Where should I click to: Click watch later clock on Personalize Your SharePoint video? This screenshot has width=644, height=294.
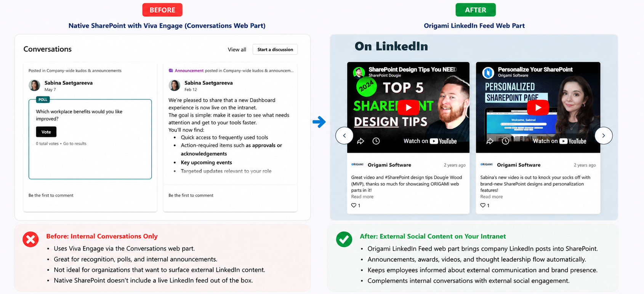[506, 141]
